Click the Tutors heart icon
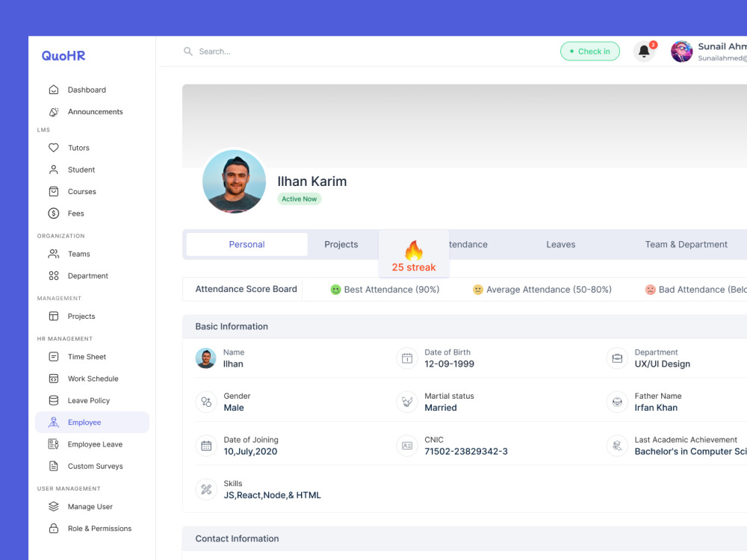747x560 pixels. [x=53, y=148]
